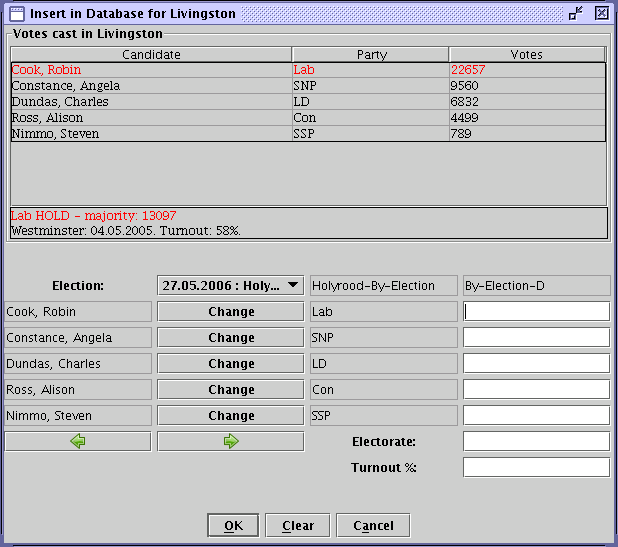
Task: Select table row Constance, Angela
Action: point(309,86)
